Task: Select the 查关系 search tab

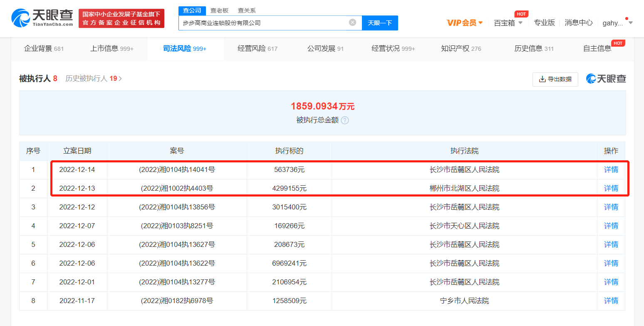Action: tap(247, 10)
